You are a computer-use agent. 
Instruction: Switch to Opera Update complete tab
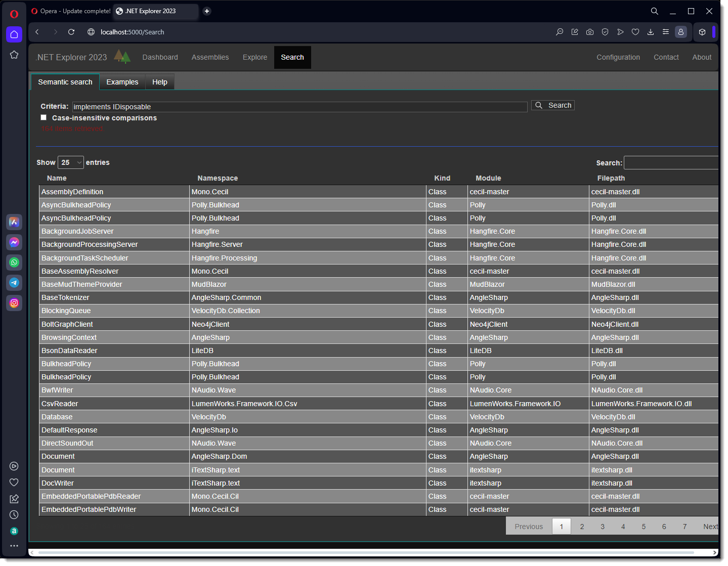click(71, 11)
